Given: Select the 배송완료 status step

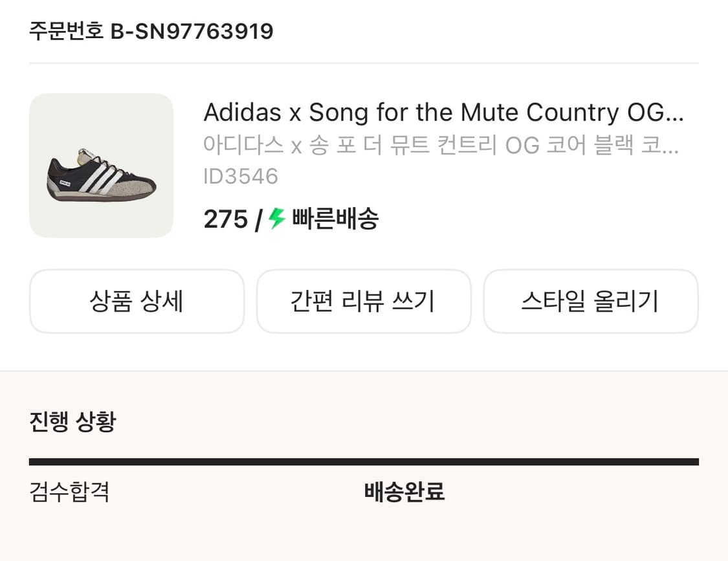Looking at the screenshot, I should [404, 492].
